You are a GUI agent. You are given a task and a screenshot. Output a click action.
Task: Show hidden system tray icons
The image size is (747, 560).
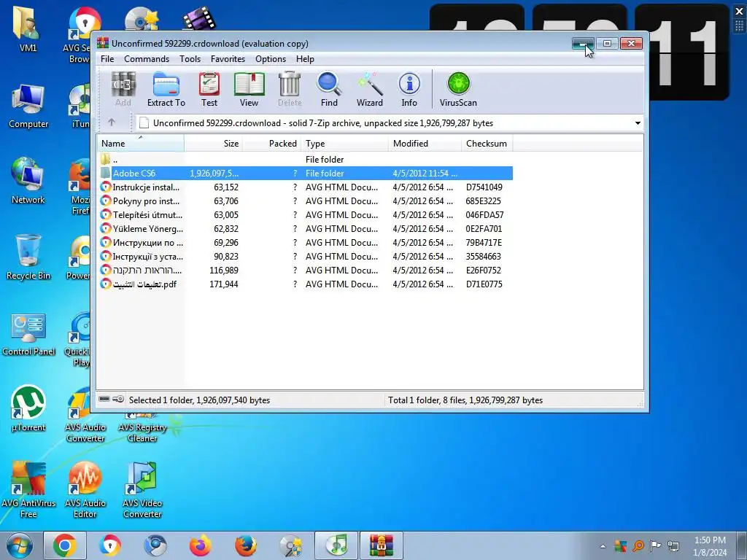click(603, 546)
